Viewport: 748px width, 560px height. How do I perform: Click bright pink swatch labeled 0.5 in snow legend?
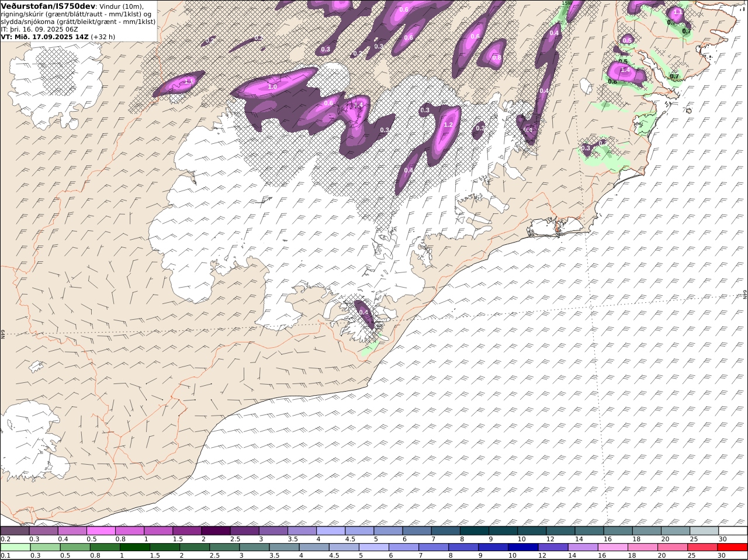tap(102, 531)
